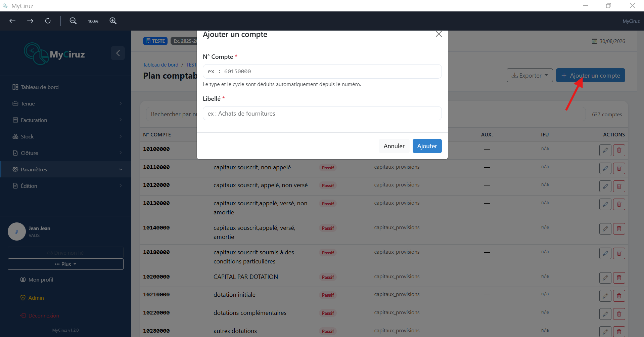
Task: Click the 30/08/2026 date indicator
Action: point(608,41)
